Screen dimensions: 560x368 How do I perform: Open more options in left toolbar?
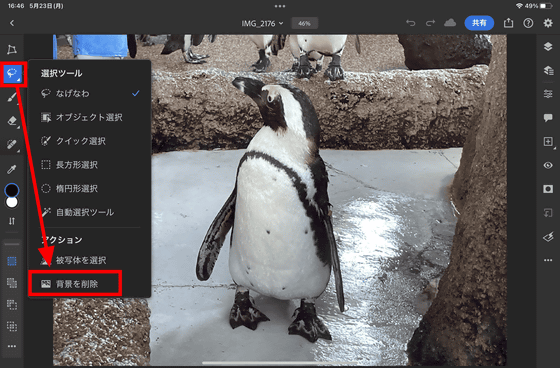[12, 346]
